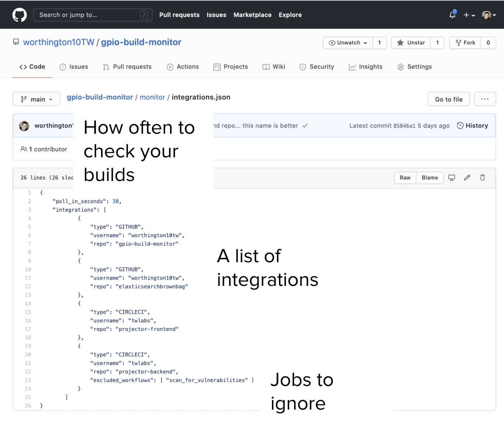Screen dimensions: 504x424
Task: Go to Explore
Action: click(x=290, y=15)
